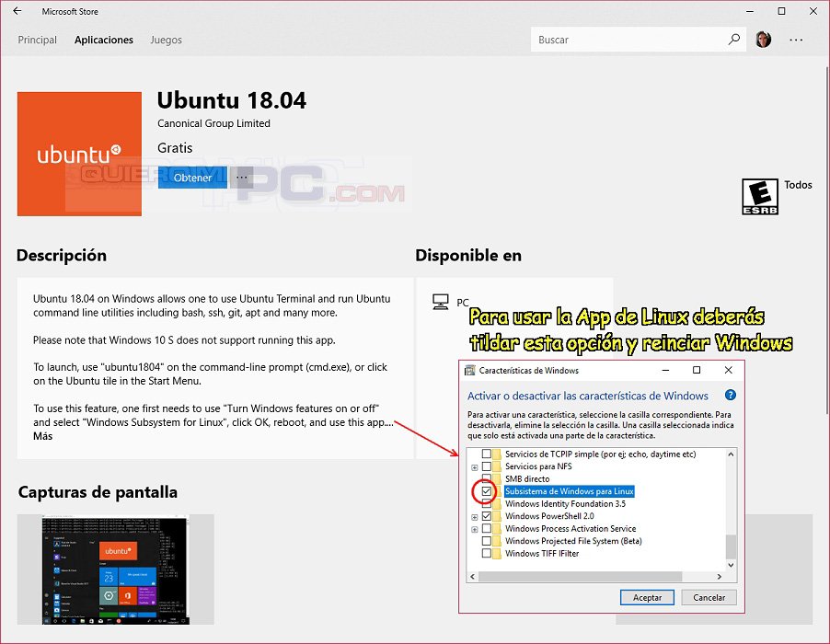Expand Windows Process Activation Service node
This screenshot has height=644, width=830.
[474, 529]
